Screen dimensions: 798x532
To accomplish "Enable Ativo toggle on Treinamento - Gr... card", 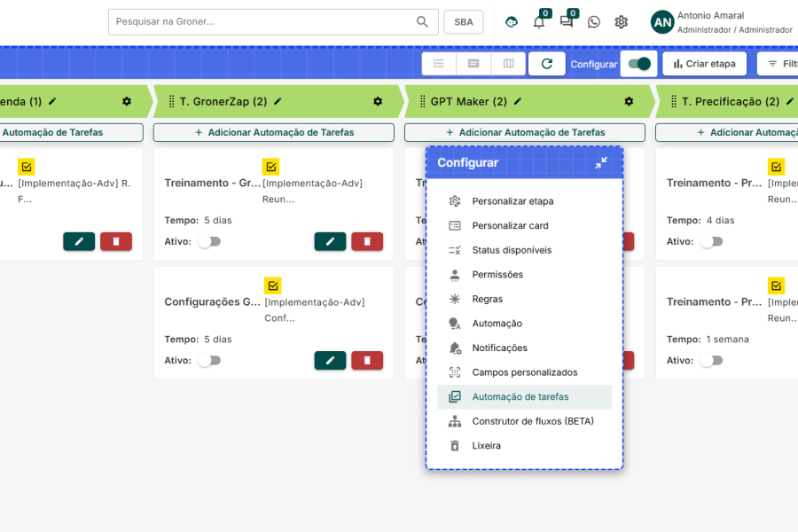I will [209, 241].
